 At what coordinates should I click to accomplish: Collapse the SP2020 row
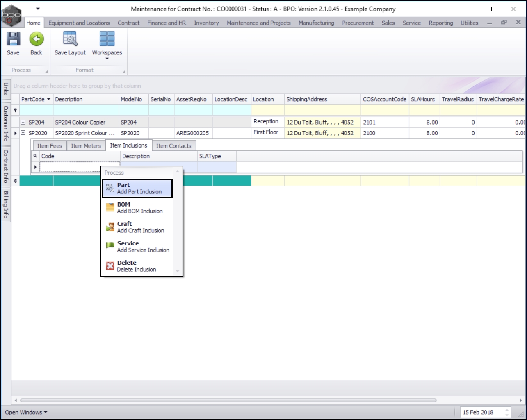click(23, 133)
